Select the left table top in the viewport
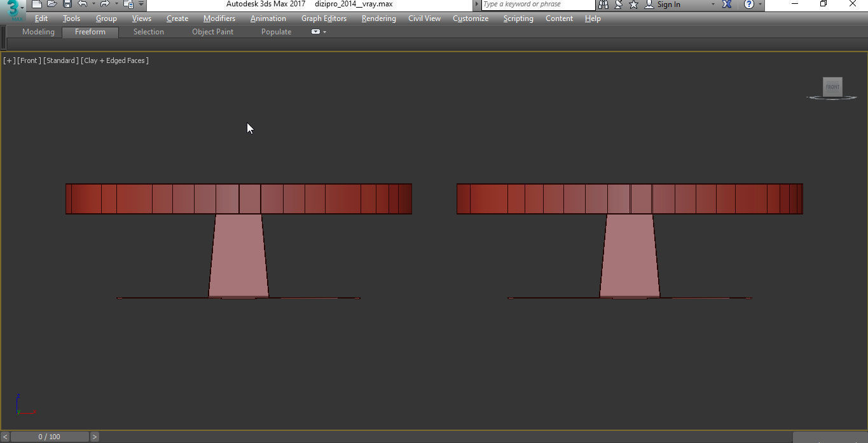This screenshot has width=868, height=443. coord(238,199)
